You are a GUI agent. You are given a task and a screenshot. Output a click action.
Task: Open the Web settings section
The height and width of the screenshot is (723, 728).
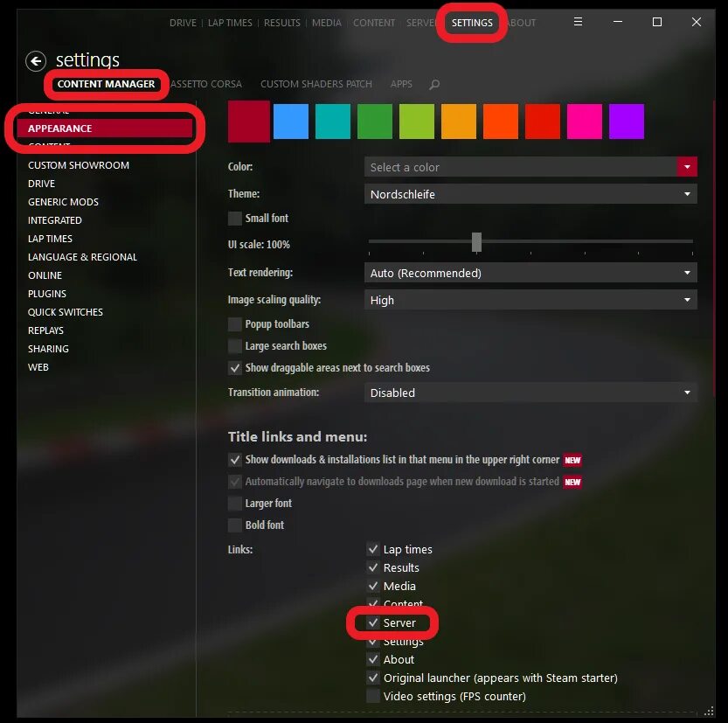(38, 367)
